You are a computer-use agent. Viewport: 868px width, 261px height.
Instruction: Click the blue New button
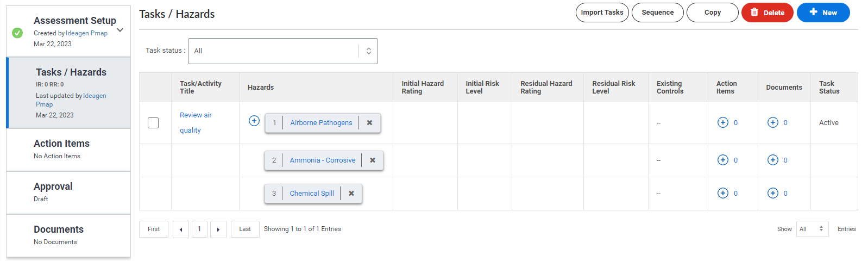pyautogui.click(x=823, y=13)
